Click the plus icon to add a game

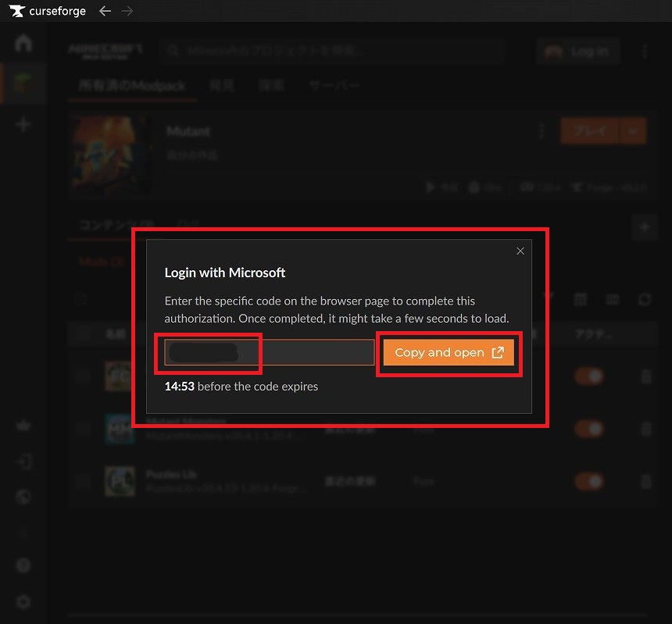click(x=23, y=124)
